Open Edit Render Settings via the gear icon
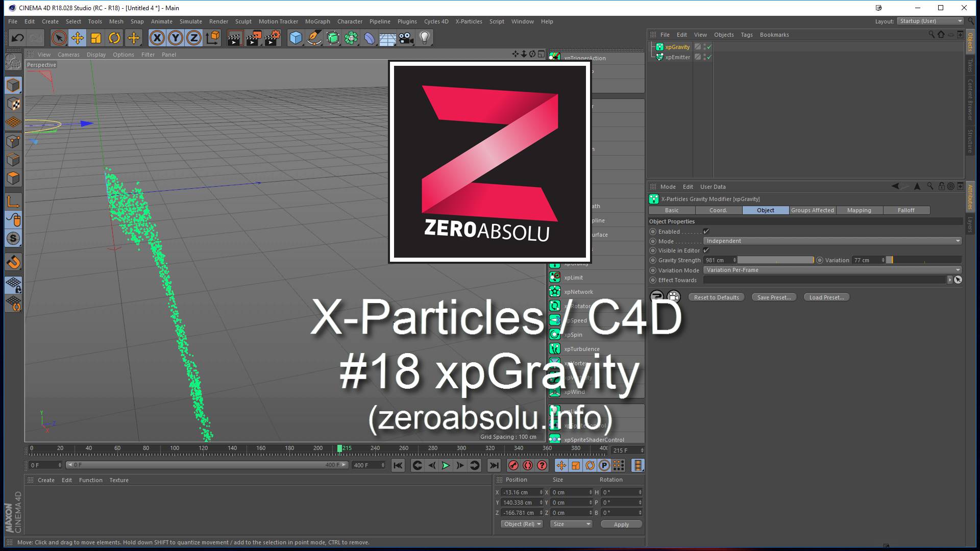 [x=273, y=38]
